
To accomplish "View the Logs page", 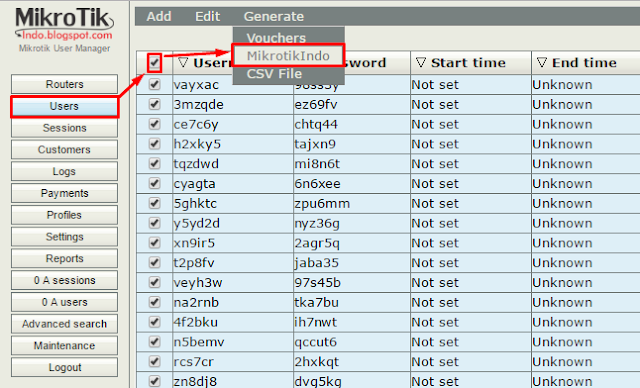I will 64,171.
